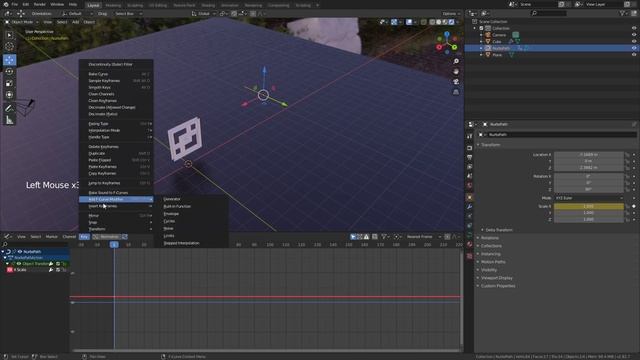
Task: Choose Built-In Function modifier
Action: coord(191,207)
